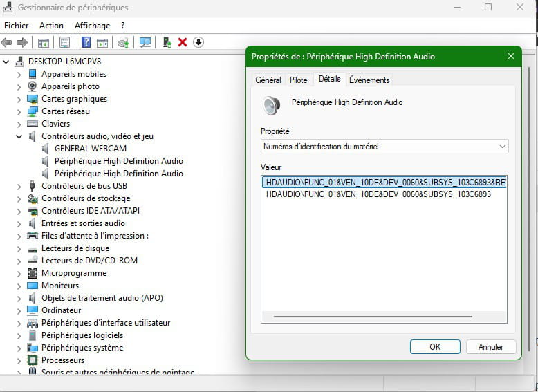Image resolution: width=538 pixels, height=392 pixels.
Task: Select Contrôleurs IDE ATA/ATAPI
Action: (x=91, y=211)
